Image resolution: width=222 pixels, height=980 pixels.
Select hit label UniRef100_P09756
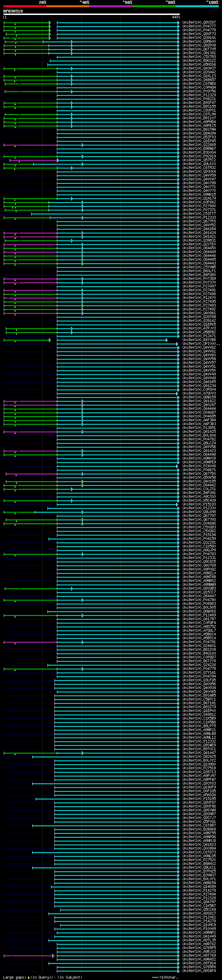pyautogui.click(x=199, y=91)
